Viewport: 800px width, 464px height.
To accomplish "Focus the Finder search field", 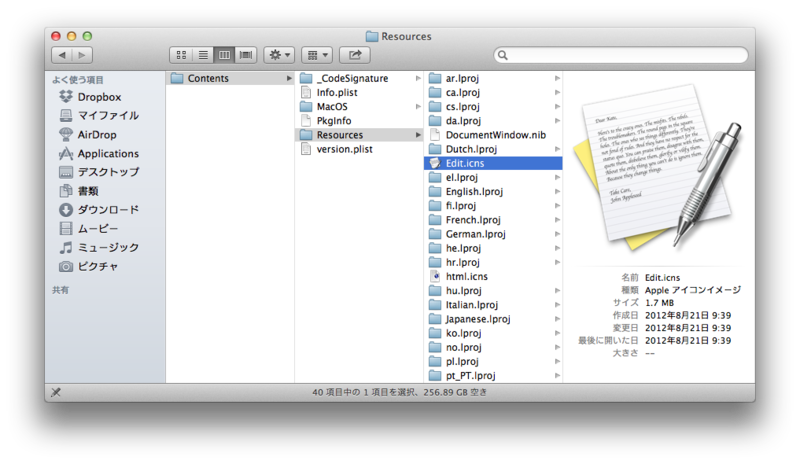I will 620,55.
